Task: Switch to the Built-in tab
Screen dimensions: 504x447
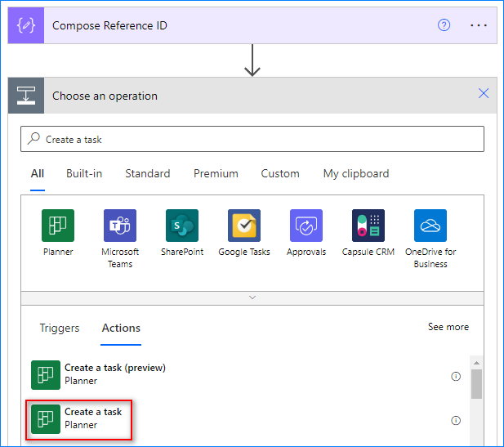Action: (x=84, y=173)
